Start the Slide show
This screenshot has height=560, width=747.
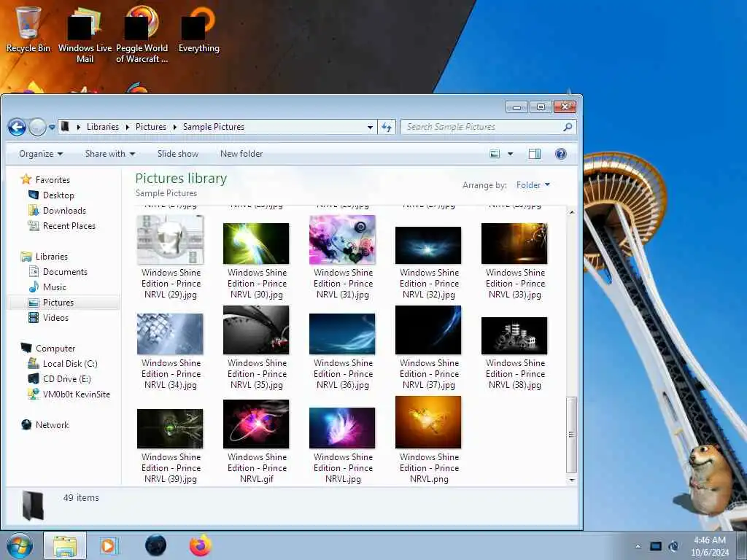point(178,154)
